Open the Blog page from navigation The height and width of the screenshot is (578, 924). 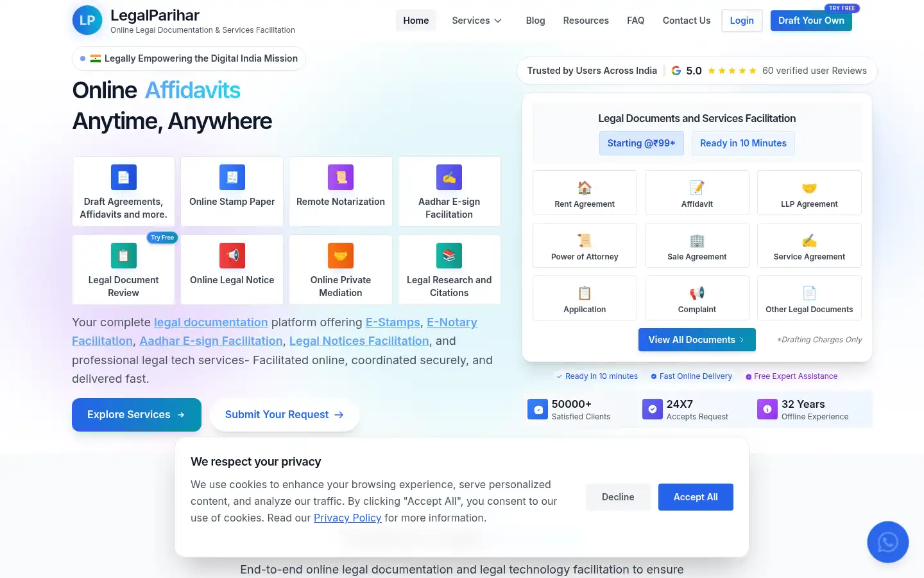[x=535, y=21]
